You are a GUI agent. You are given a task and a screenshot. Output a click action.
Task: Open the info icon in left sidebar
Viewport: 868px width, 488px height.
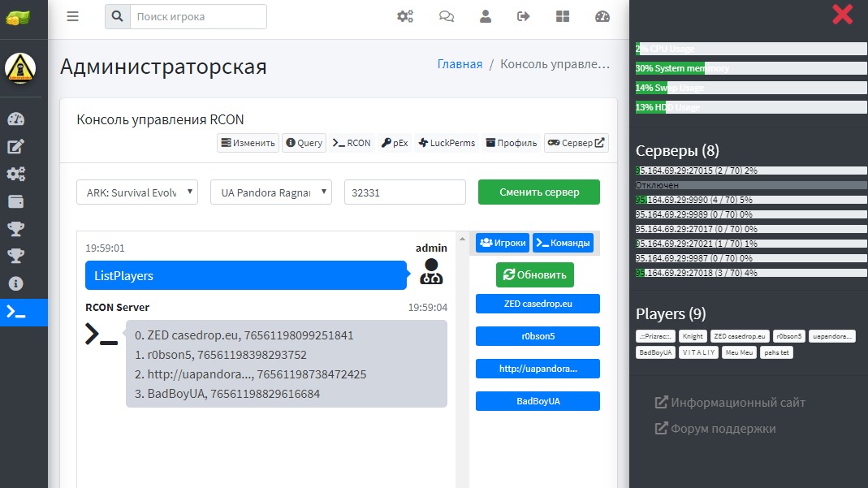15,284
